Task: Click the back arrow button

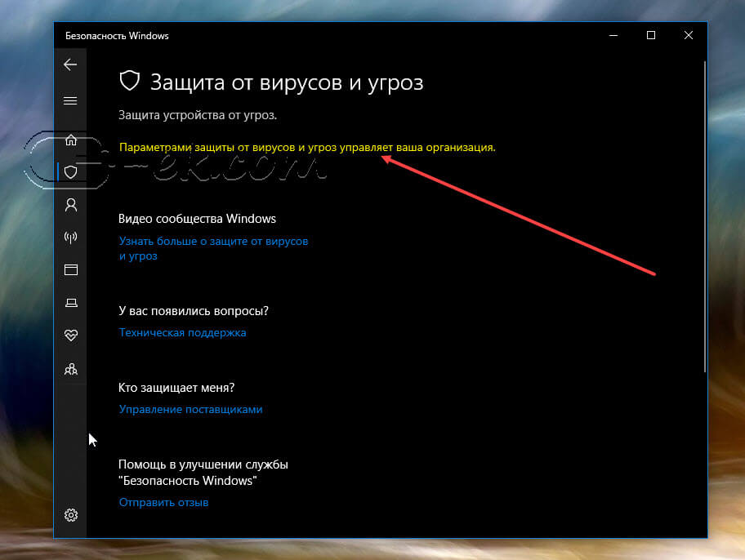Action: coord(70,65)
